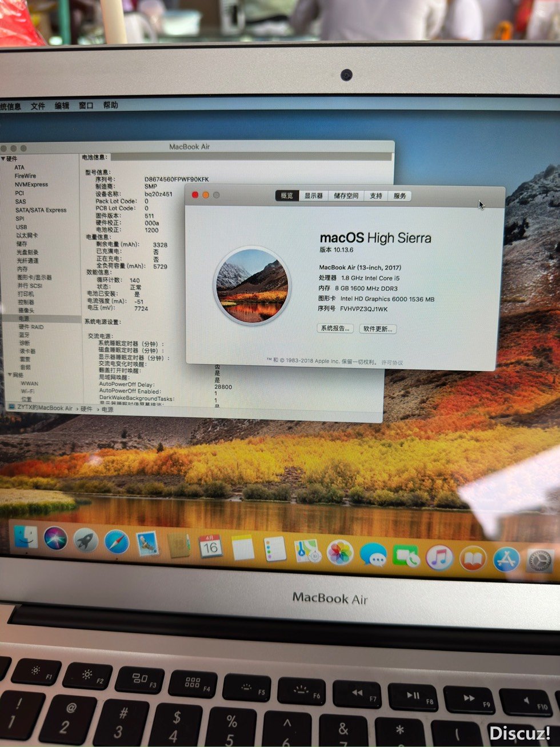Open Contacts book icon in Dock
560x747 pixels.
pos(178,545)
